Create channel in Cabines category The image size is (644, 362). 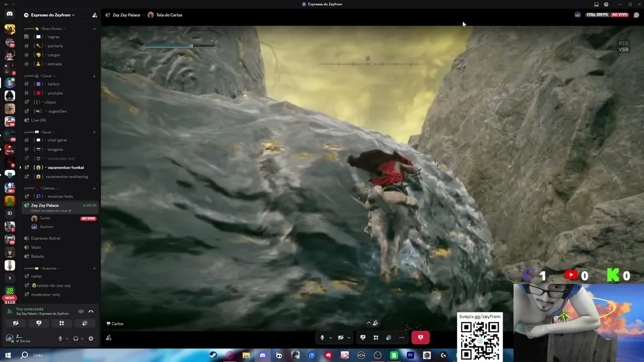coord(94,189)
